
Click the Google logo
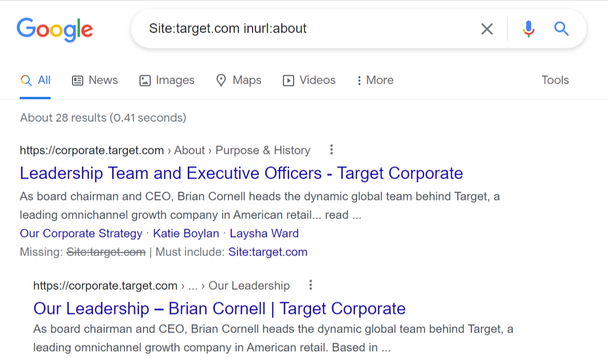55,29
